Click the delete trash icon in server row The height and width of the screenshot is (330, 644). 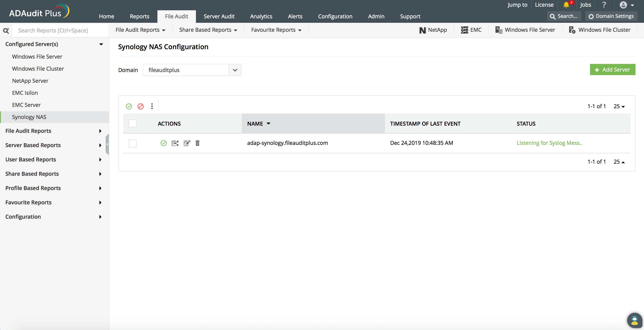197,143
